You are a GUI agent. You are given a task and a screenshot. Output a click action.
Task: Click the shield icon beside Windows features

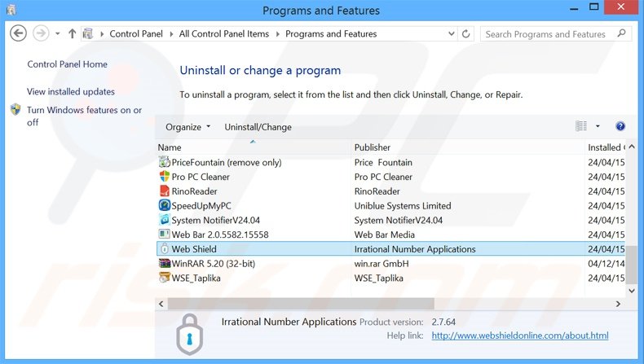coord(15,110)
